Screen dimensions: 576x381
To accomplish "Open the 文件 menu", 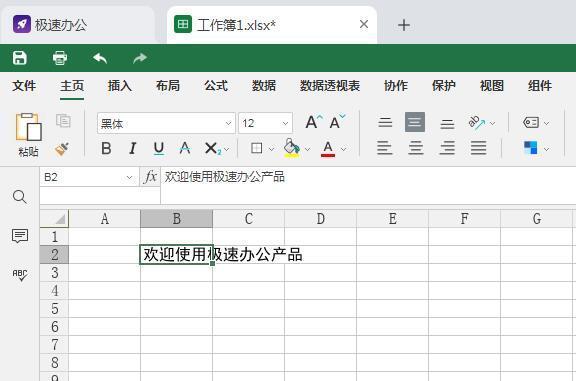I will (24, 86).
